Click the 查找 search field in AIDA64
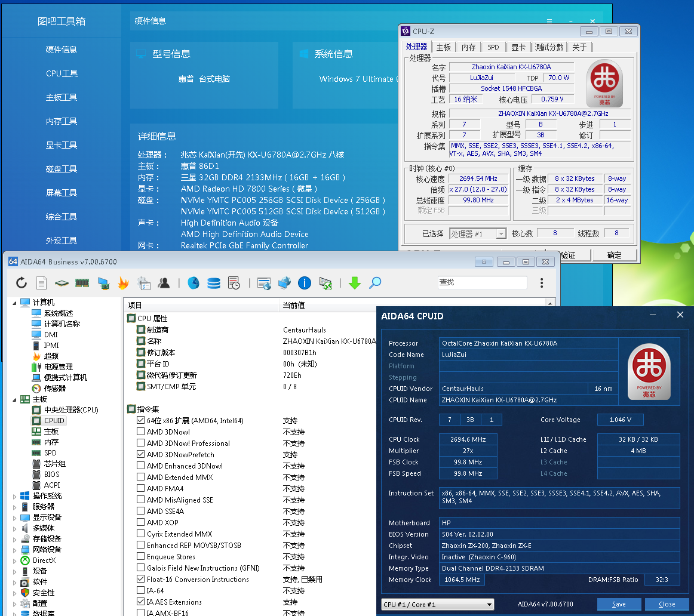The height and width of the screenshot is (616, 694). [x=483, y=282]
